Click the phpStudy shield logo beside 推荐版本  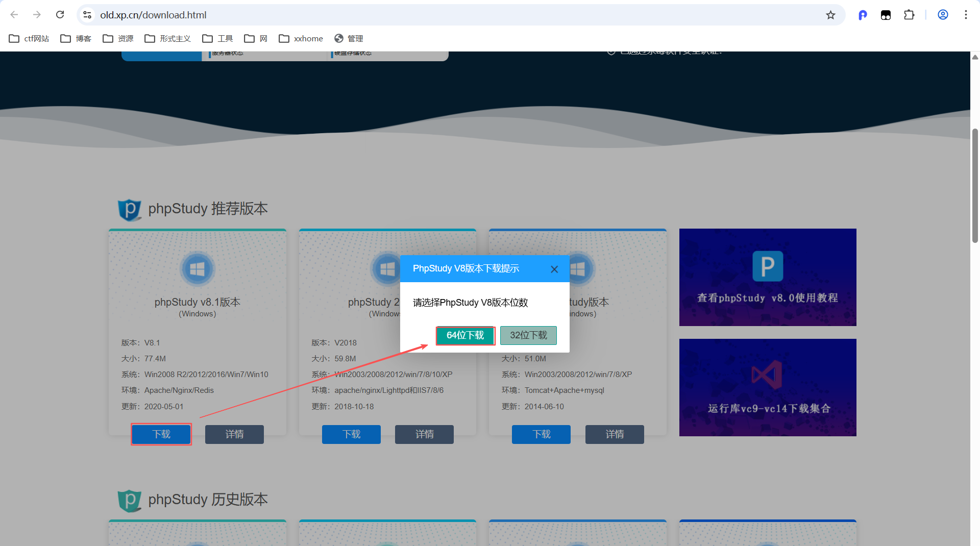click(x=130, y=209)
